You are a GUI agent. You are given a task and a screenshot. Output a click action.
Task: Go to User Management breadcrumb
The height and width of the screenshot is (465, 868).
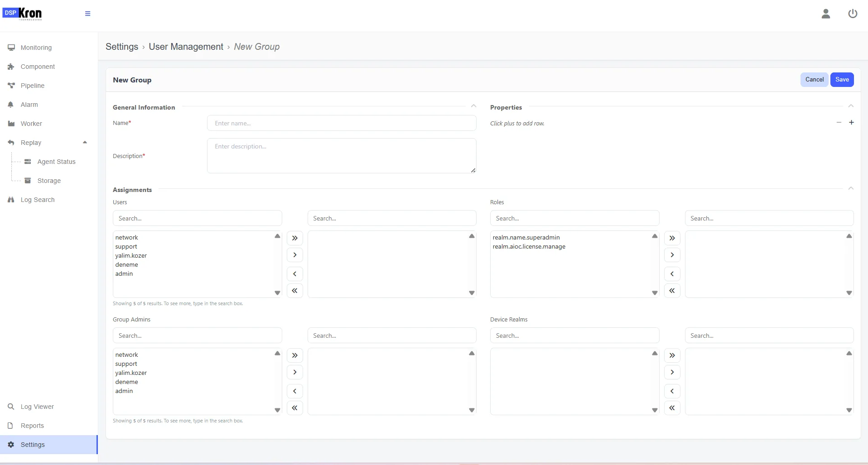click(186, 47)
